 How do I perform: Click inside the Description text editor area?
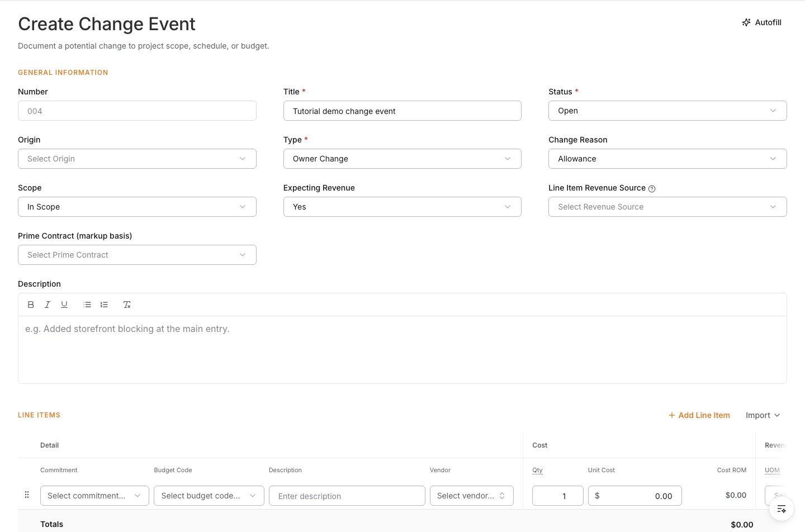(402, 349)
